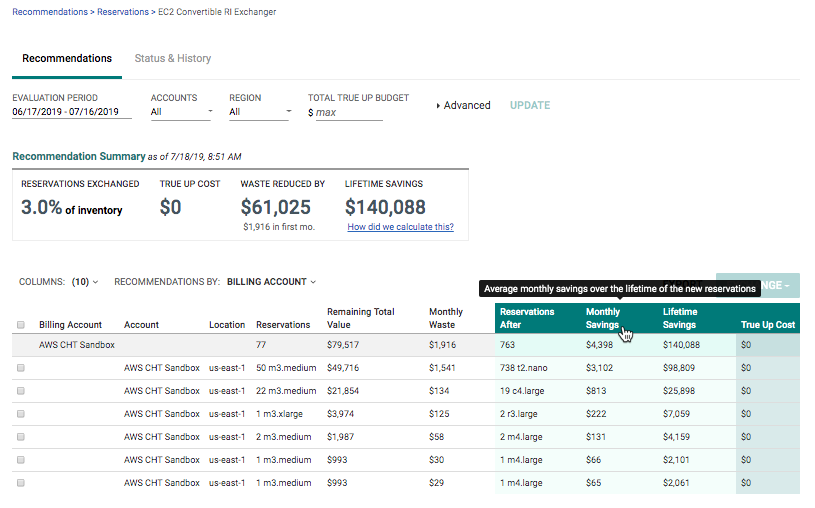Open the Region dropdown
Image resolution: width=815 pixels, height=508 pixels.
coord(259,112)
